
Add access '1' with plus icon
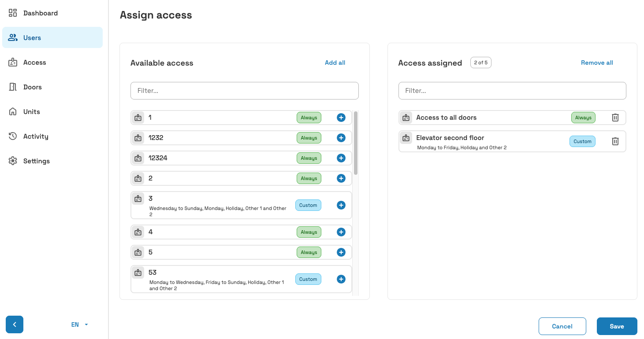pos(341,118)
